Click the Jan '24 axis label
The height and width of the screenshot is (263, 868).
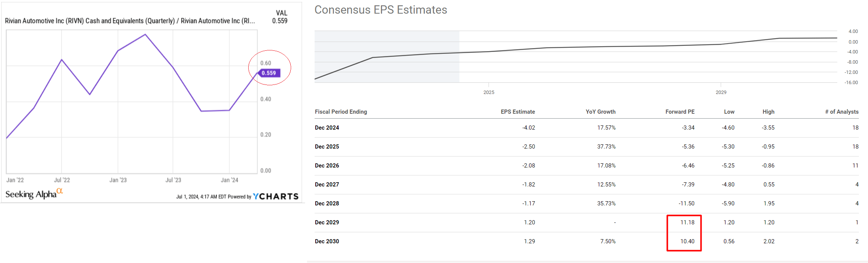(229, 180)
